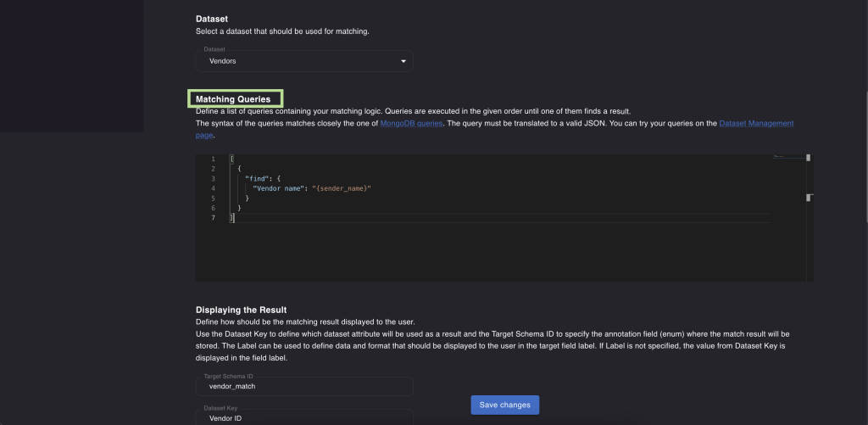
Task: Click line number 4 in the editor
Action: (x=213, y=188)
